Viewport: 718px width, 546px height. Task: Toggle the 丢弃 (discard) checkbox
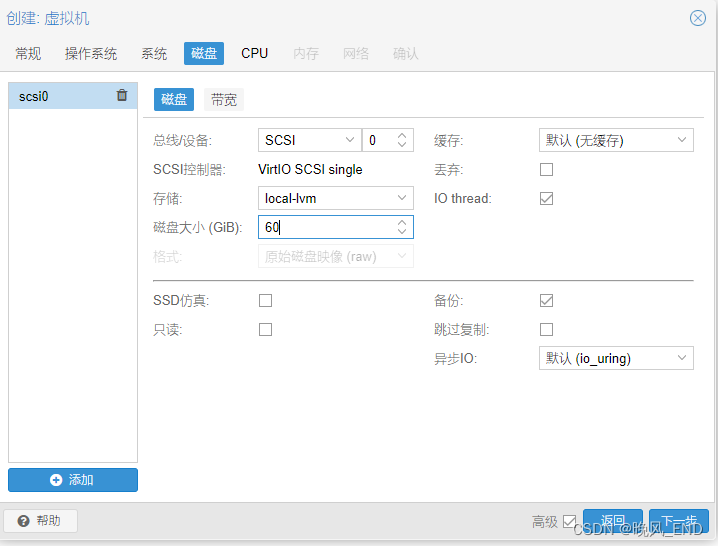[546, 169]
